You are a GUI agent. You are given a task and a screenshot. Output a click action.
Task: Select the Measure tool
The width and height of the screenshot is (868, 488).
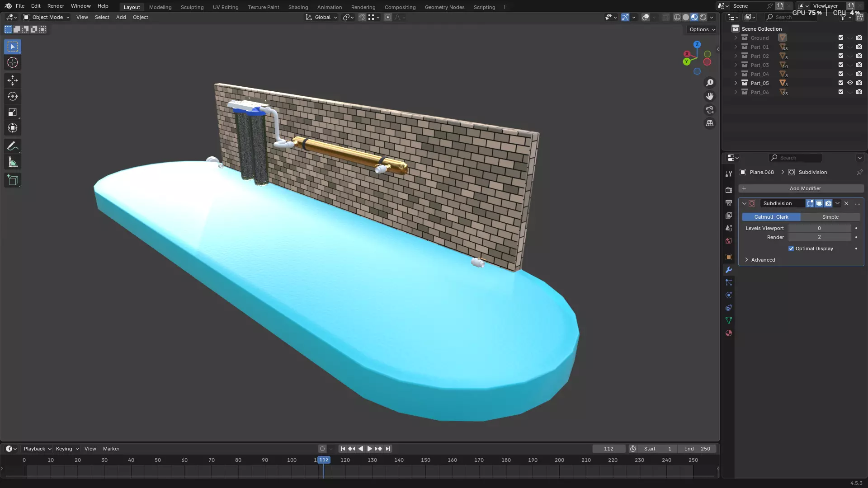pyautogui.click(x=13, y=162)
